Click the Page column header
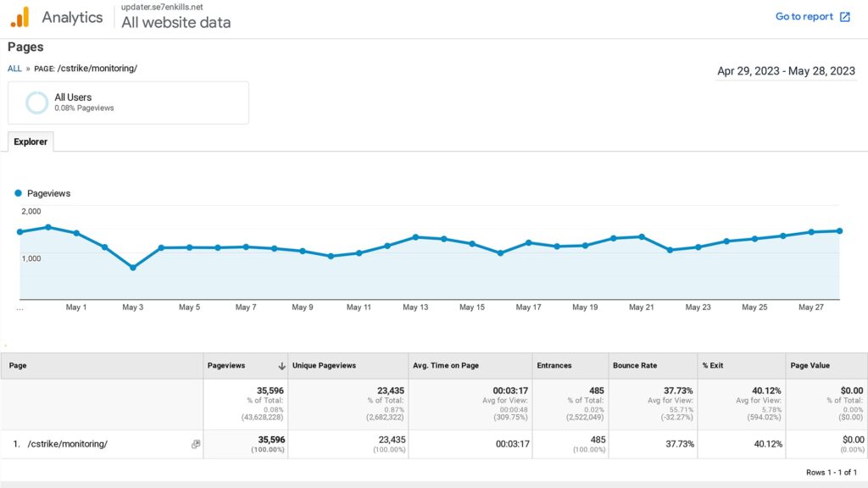 [x=18, y=366]
